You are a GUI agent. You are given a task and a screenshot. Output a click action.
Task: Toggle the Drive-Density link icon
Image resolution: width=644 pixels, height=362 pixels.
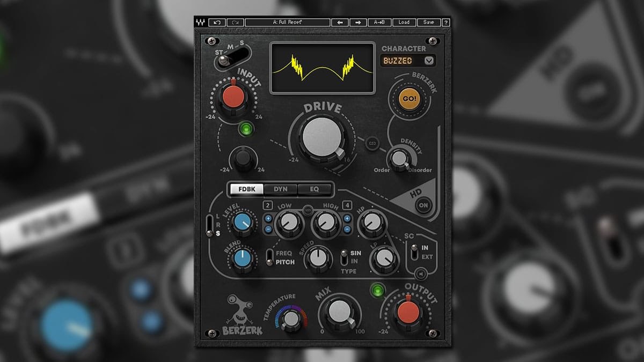click(x=371, y=143)
